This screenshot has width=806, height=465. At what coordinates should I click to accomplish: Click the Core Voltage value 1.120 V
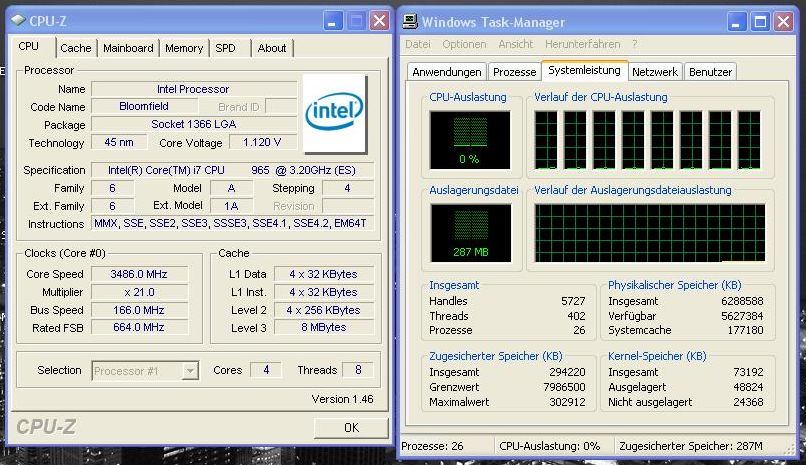tap(263, 142)
